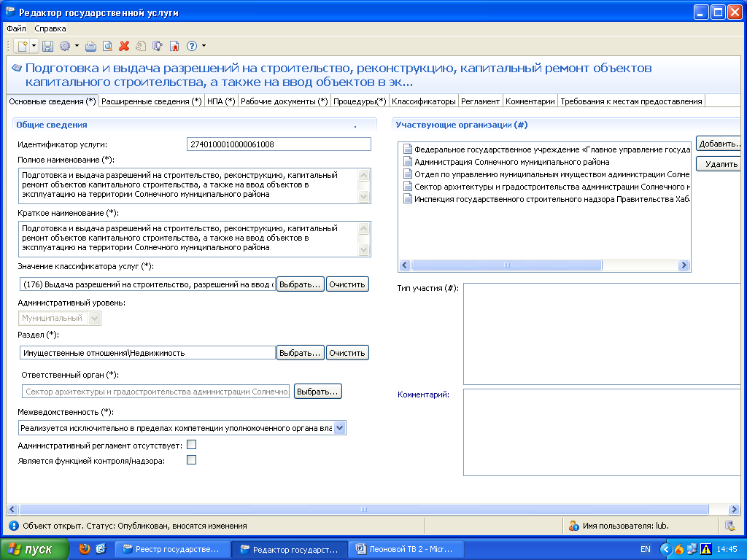Open the dropdown arrow next to new document icon
This screenshot has height=560, width=747.
pyautogui.click(x=34, y=46)
